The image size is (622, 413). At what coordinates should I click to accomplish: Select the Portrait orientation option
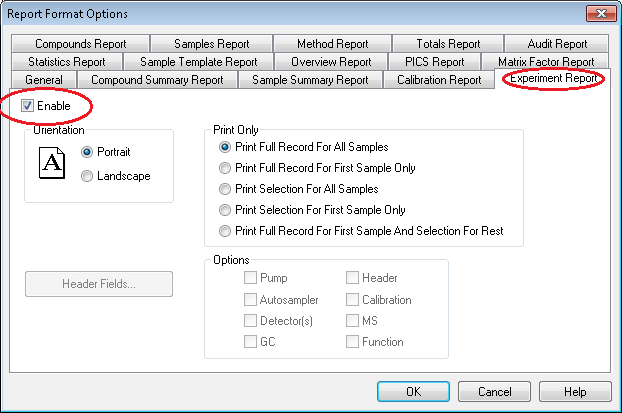(x=88, y=152)
